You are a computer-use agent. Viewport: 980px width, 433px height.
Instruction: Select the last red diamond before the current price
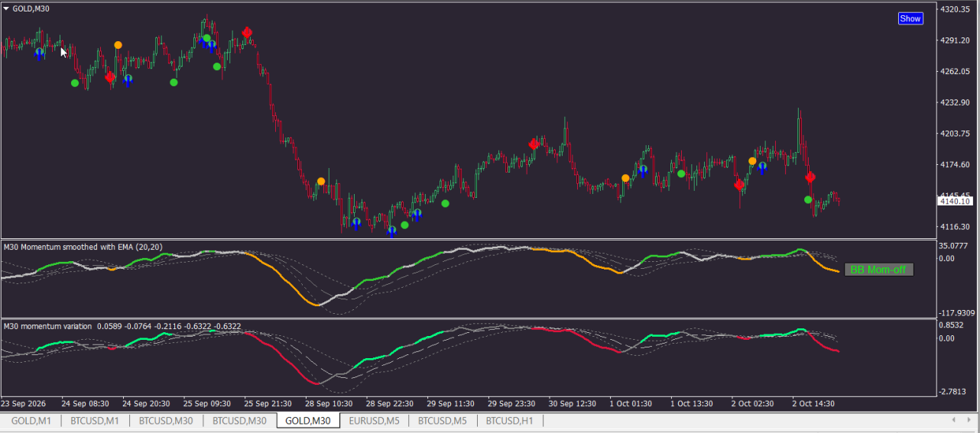(811, 176)
